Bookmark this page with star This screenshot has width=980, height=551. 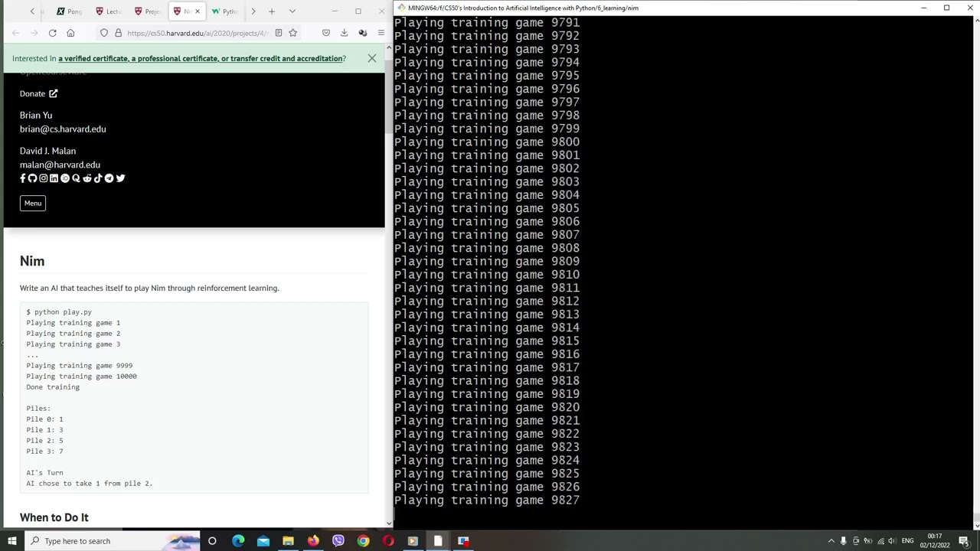[292, 33]
